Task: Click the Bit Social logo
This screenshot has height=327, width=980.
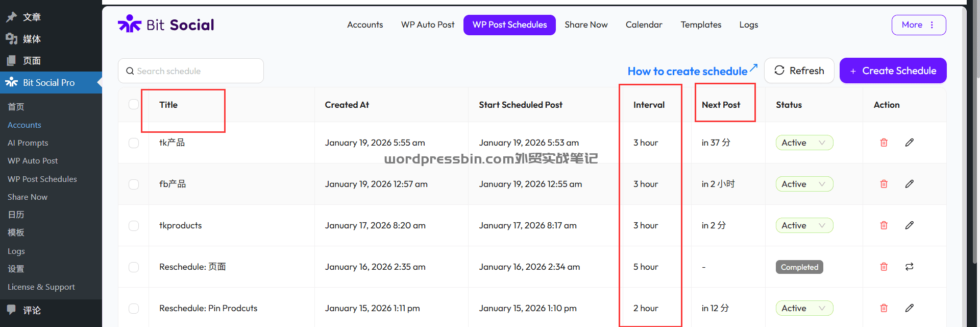Action: click(166, 25)
